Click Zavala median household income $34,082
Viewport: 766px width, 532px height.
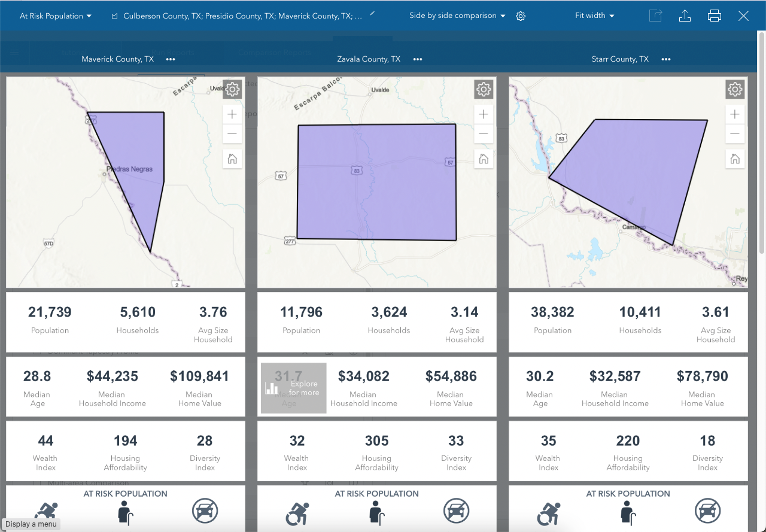point(364,376)
